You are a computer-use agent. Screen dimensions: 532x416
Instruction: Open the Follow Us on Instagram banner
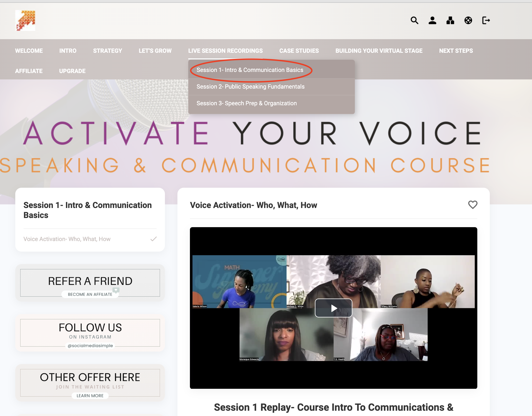point(90,333)
